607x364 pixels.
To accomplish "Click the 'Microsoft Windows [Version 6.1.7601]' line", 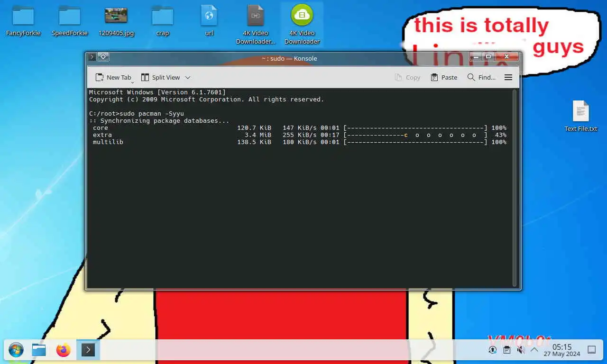I will tap(157, 92).
